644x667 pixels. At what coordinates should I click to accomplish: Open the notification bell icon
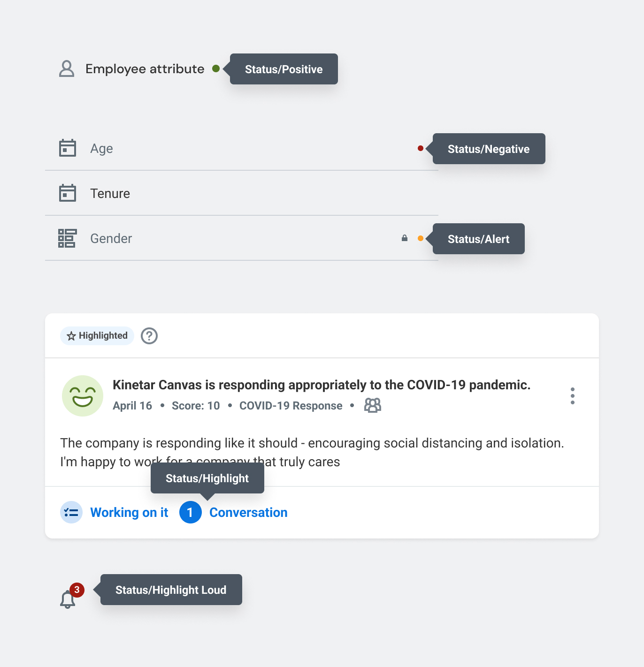(x=68, y=600)
